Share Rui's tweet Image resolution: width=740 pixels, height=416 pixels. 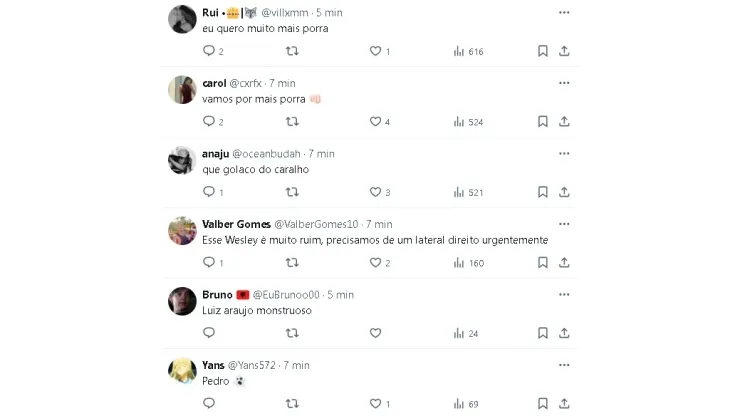(564, 51)
